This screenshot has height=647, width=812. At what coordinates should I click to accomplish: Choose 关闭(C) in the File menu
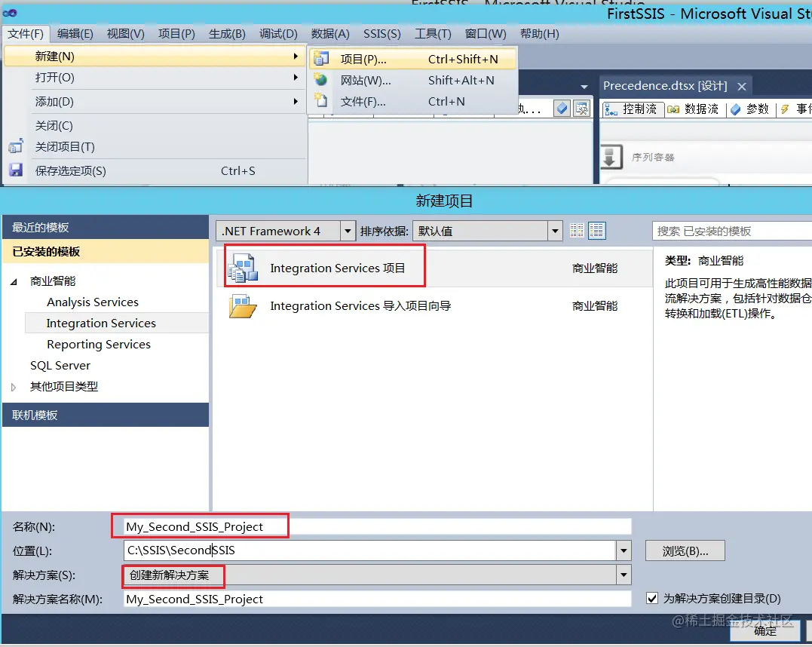(x=155, y=126)
